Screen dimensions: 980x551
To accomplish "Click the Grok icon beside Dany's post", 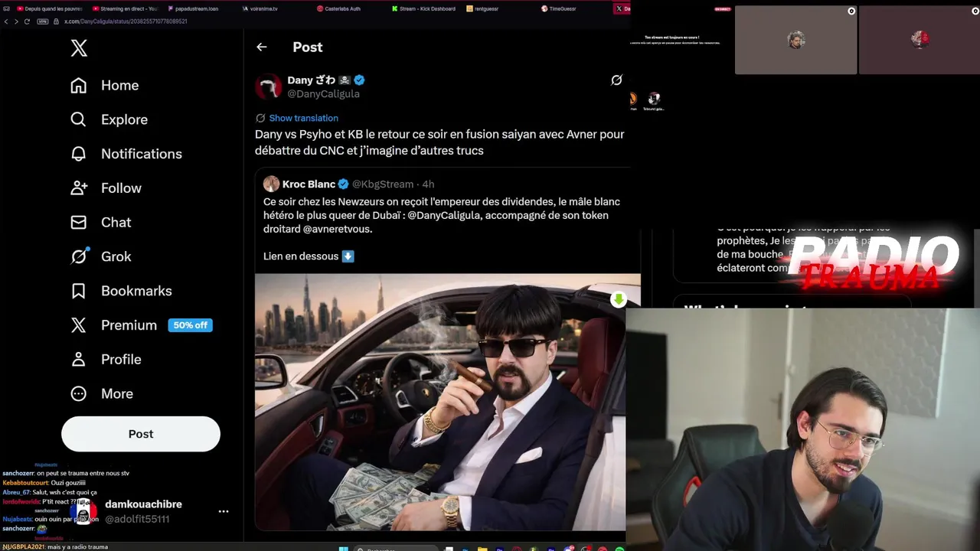I will 616,80.
